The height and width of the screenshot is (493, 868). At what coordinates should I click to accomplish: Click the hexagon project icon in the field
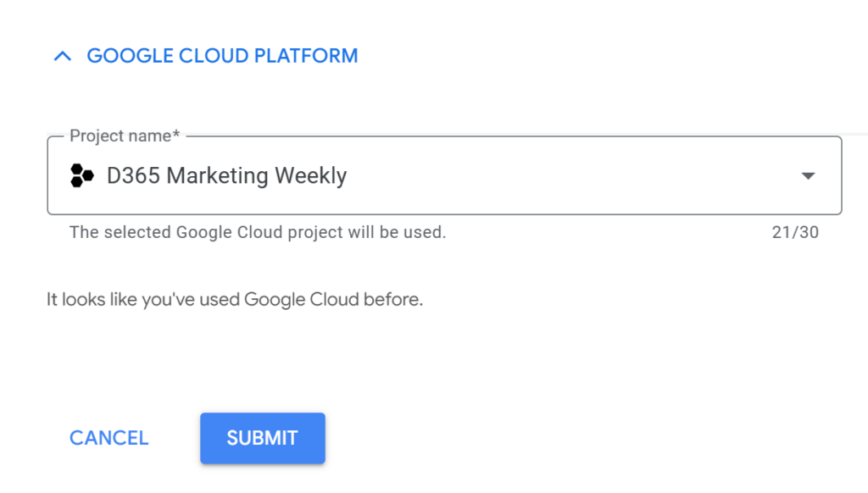pyautogui.click(x=82, y=176)
